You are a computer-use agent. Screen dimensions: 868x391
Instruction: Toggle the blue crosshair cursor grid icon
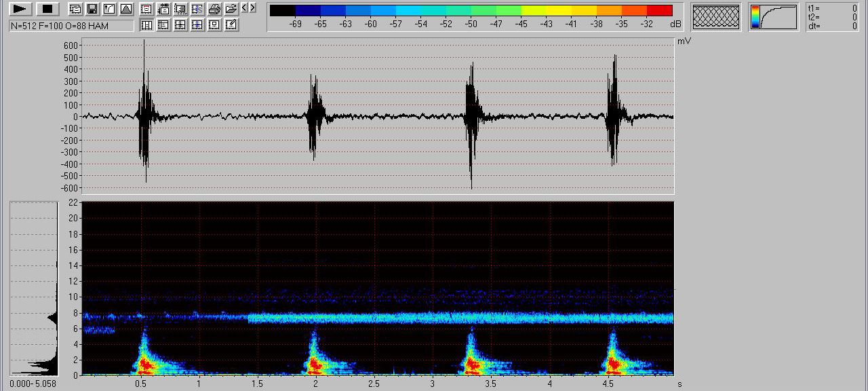pyautogui.click(x=197, y=25)
